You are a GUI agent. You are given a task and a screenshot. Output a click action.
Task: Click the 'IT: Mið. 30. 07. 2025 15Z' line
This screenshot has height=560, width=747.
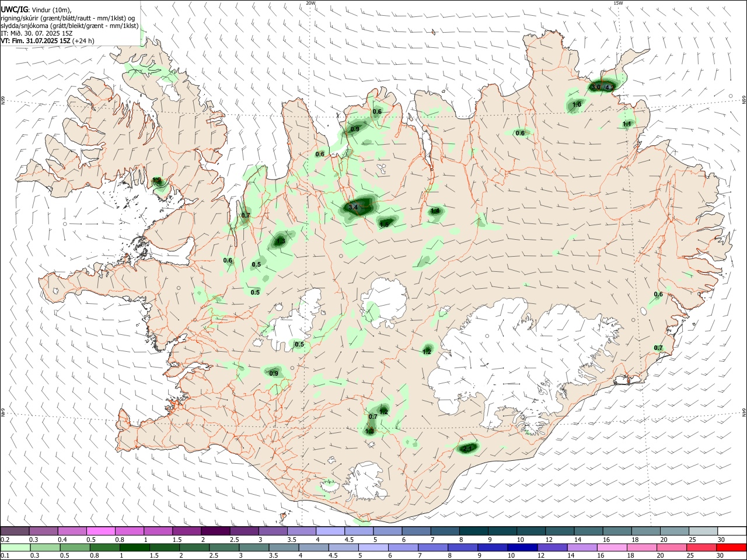[x=36, y=33]
